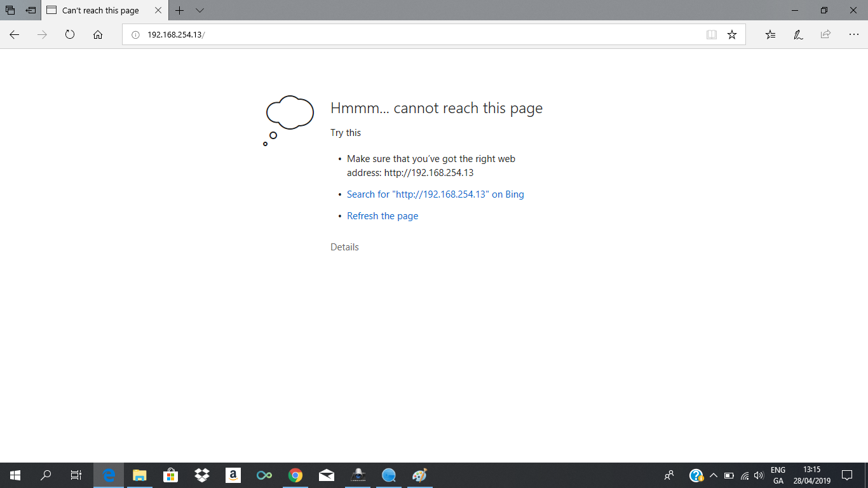Open Google Chrome from the taskbar

click(x=295, y=475)
